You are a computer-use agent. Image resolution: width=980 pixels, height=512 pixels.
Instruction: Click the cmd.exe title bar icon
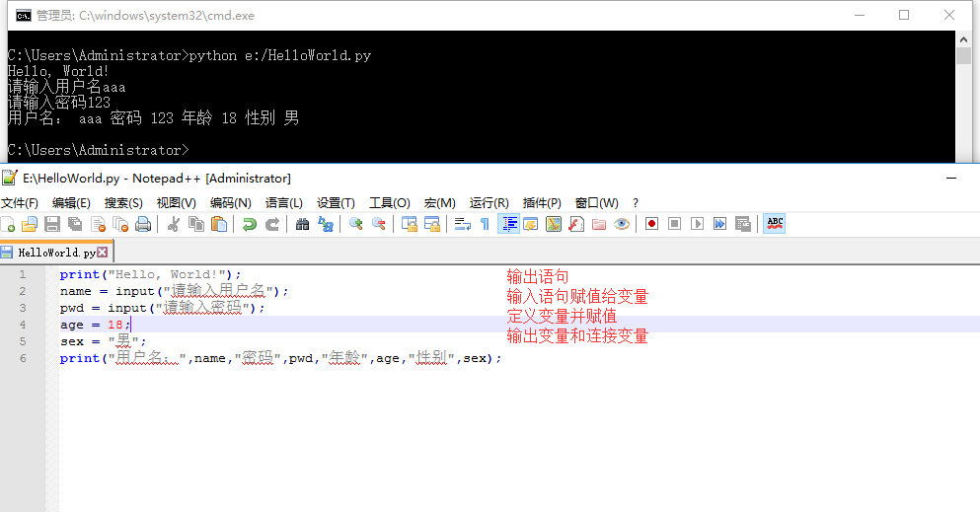[x=23, y=16]
